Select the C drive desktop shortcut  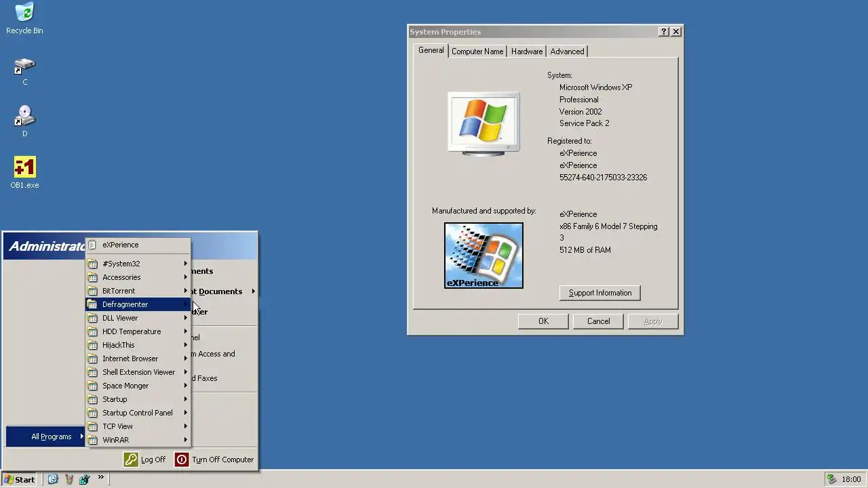(24, 71)
